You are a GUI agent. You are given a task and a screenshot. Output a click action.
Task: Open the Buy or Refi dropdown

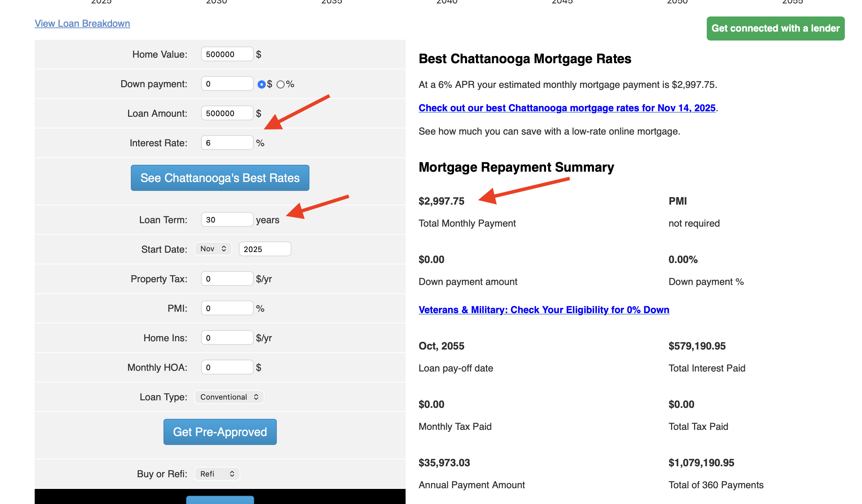coord(217,474)
